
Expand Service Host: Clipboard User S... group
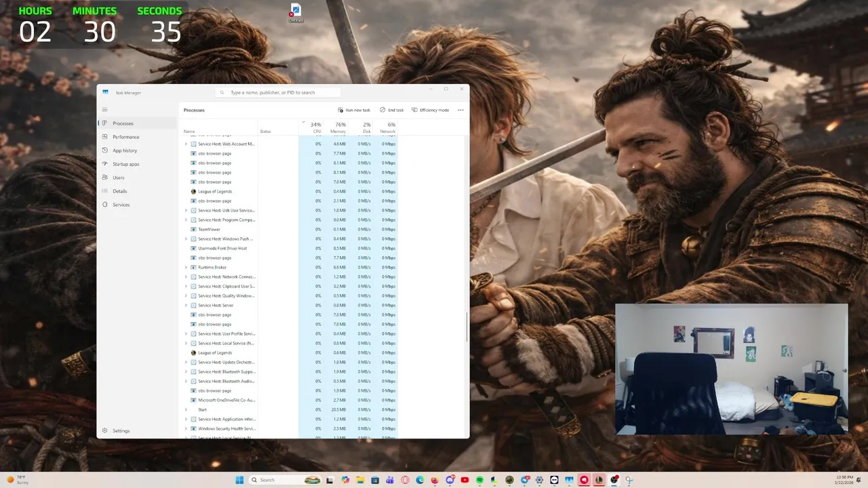click(x=186, y=286)
